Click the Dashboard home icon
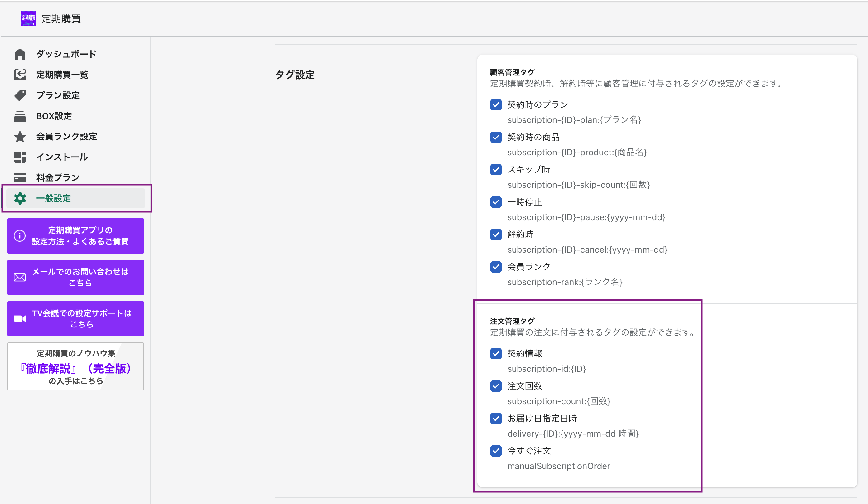868x504 pixels. point(20,54)
